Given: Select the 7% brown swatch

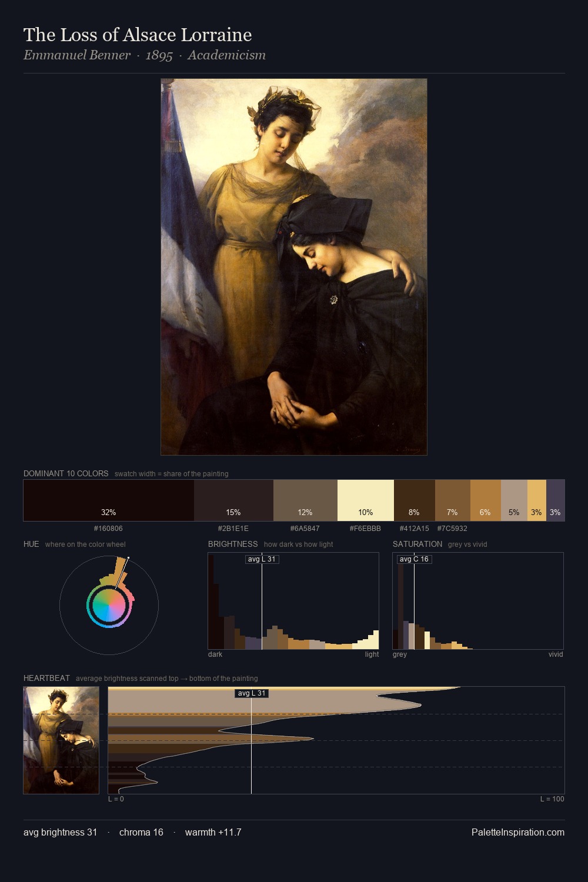Looking at the screenshot, I should click(x=453, y=500).
